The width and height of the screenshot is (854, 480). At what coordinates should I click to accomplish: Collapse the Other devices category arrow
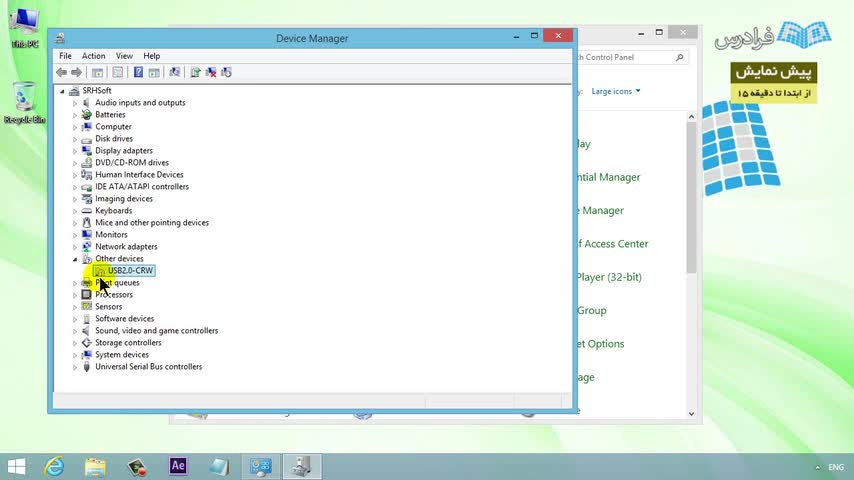pyautogui.click(x=75, y=259)
